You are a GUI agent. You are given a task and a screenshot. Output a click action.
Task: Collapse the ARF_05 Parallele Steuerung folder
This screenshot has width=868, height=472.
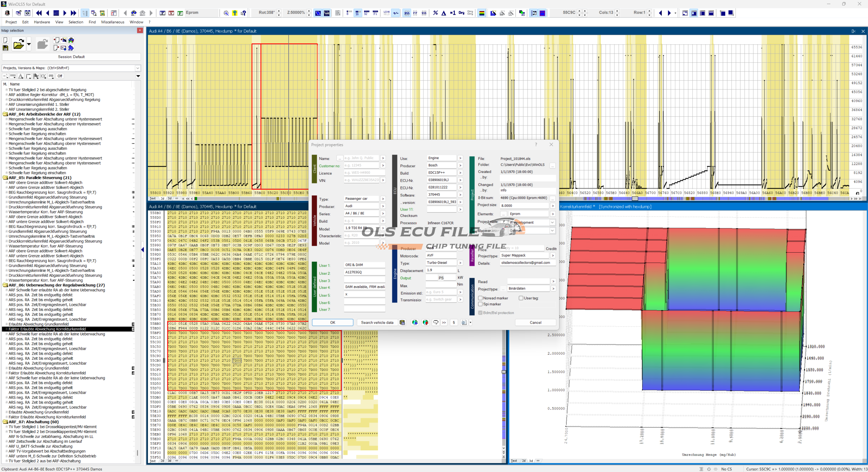coord(5,178)
